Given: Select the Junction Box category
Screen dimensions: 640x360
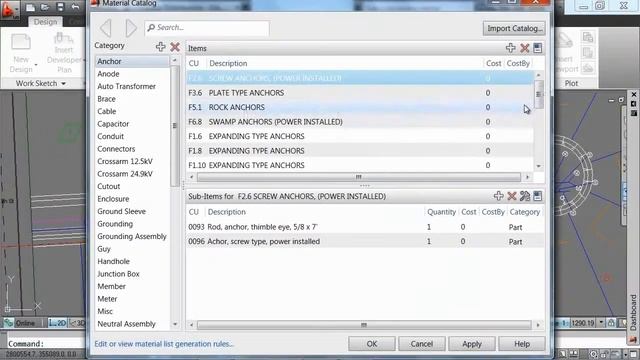Looking at the screenshot, I should [118, 274].
